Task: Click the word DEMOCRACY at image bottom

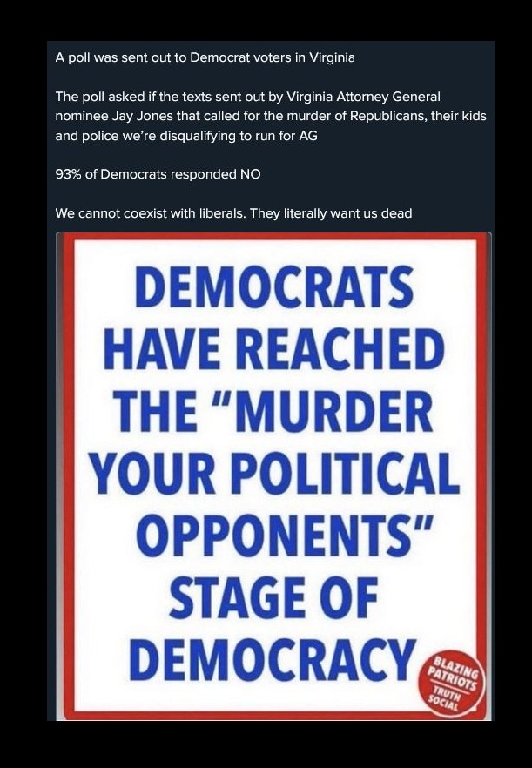Action: point(274,659)
